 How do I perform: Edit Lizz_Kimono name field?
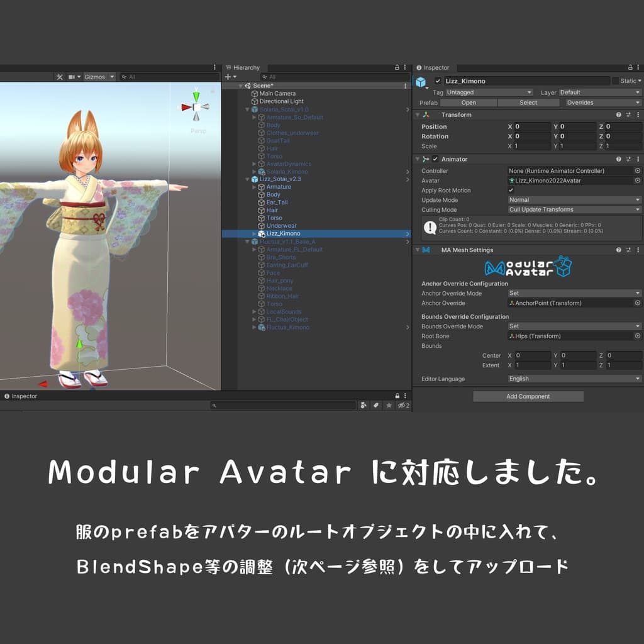[527, 81]
